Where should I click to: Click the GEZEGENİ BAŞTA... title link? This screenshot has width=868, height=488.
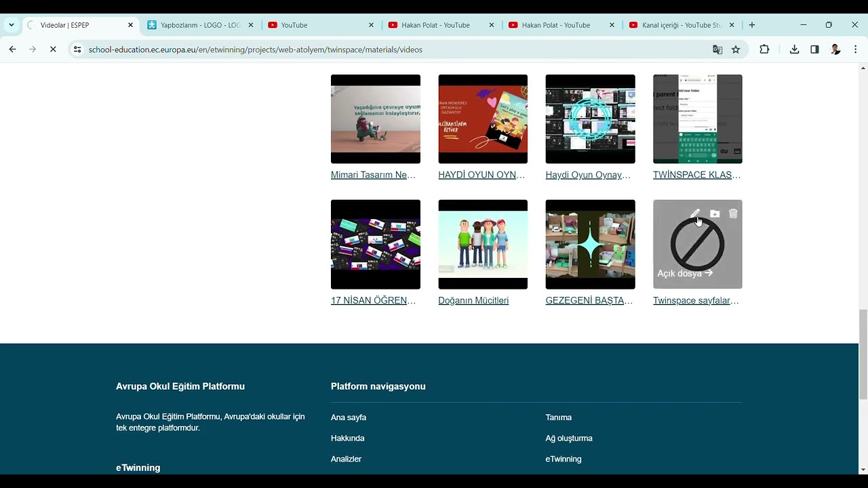tap(589, 300)
